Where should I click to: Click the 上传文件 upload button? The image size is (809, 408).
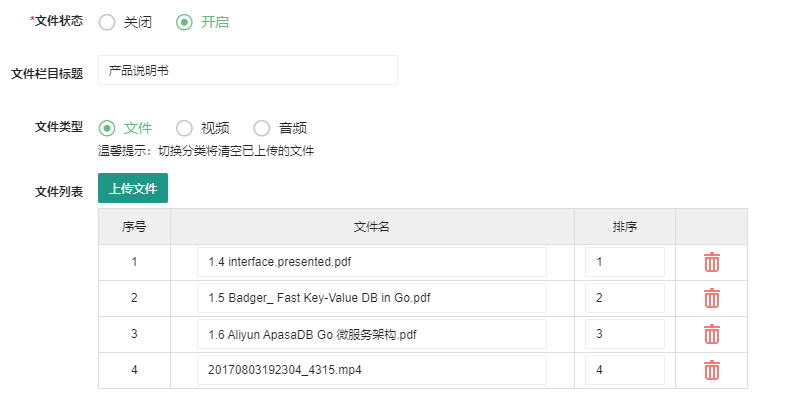133,188
